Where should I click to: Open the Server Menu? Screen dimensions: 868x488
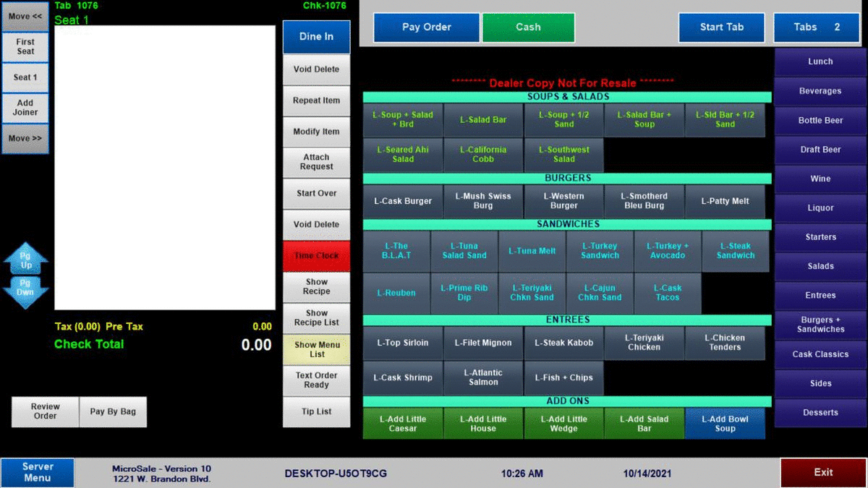[x=38, y=472]
